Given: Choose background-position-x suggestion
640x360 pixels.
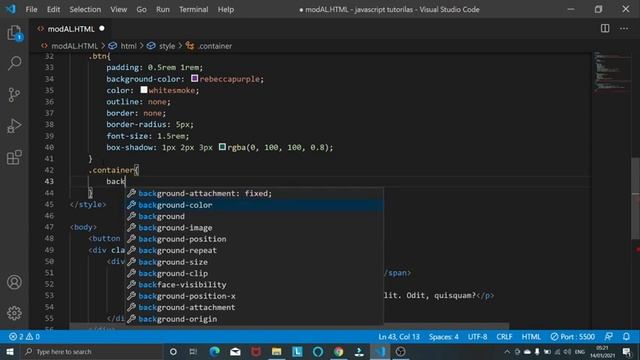Looking at the screenshot, I should [x=254, y=296].
